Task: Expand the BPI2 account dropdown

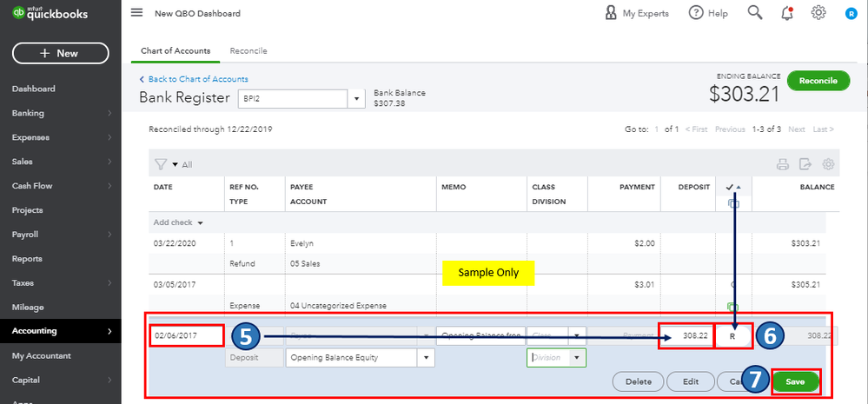Action: click(357, 99)
